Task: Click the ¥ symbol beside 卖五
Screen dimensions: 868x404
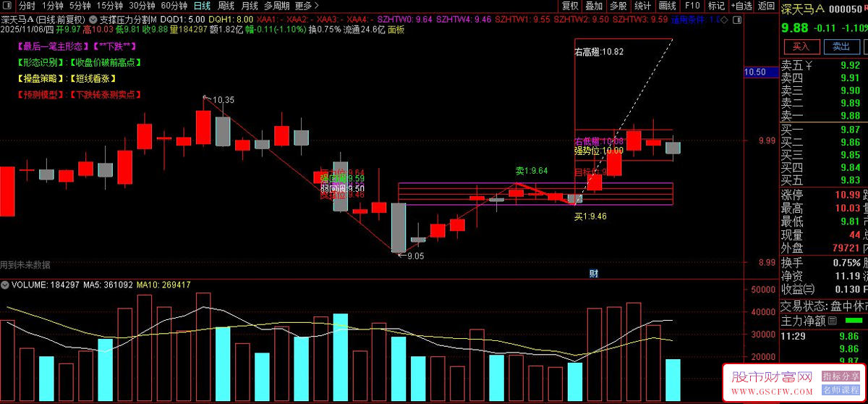Action: (x=810, y=66)
